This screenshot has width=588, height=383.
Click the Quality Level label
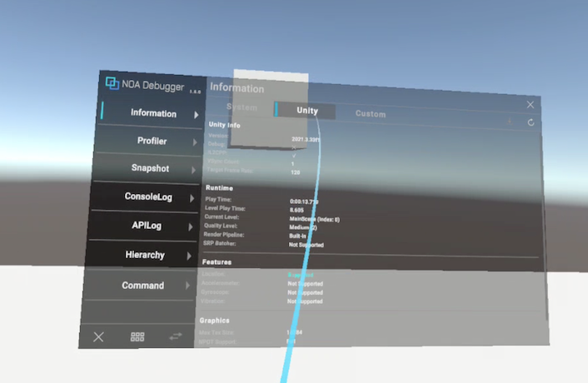(221, 226)
